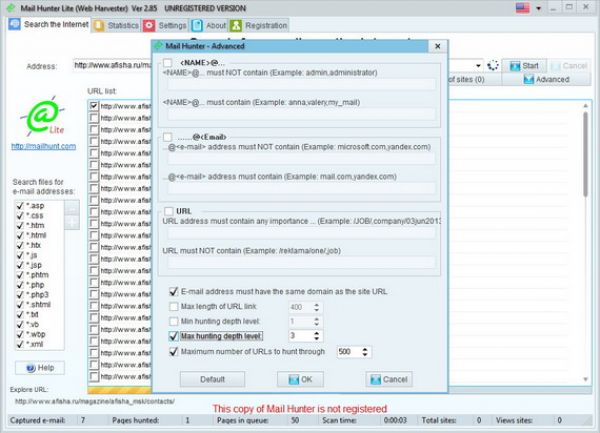This screenshot has height=433, width=600.
Task: Click the icon on the Start button
Action: 515,66
